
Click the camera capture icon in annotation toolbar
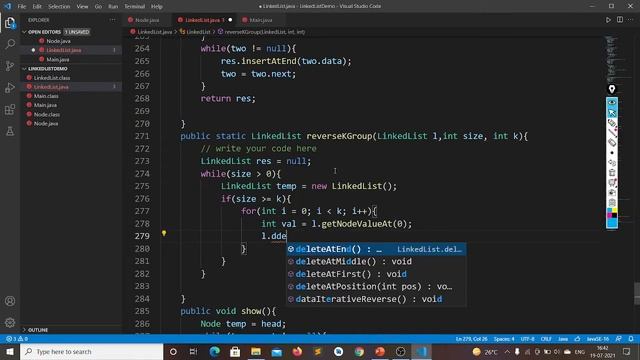612,193
